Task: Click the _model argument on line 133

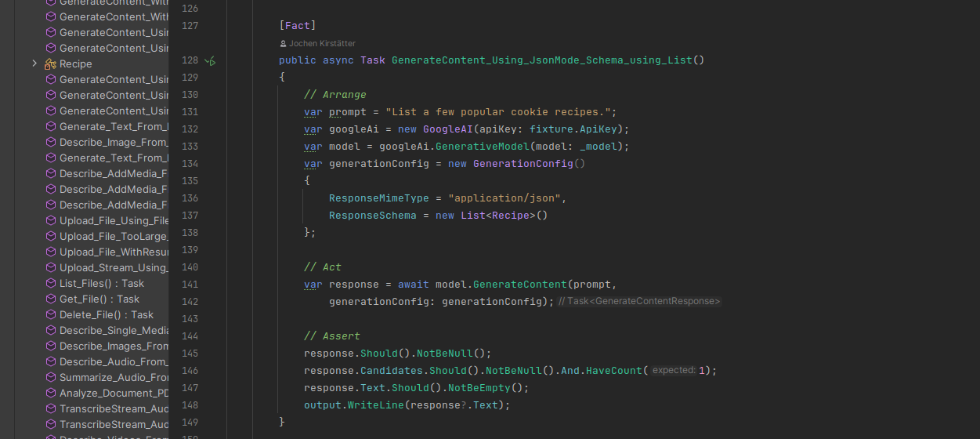Action: 598,147
